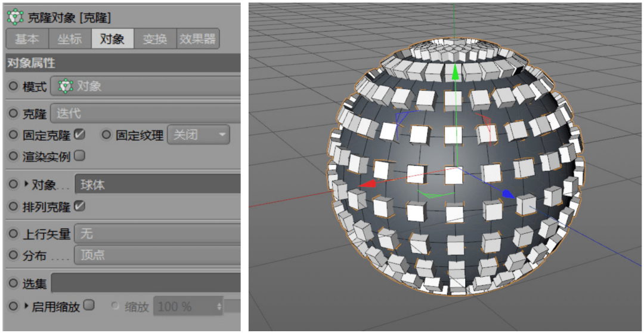Click the animation dot beside 克隆

point(14,113)
